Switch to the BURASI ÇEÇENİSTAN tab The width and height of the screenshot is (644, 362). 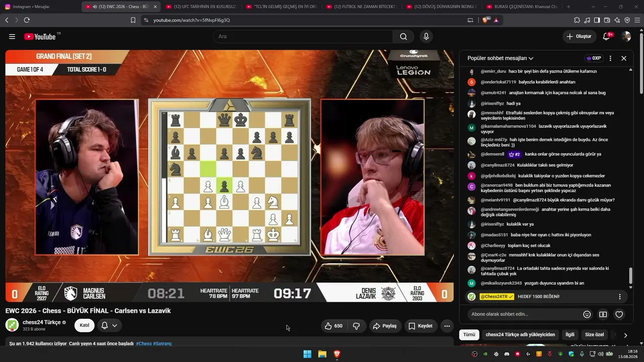[x=523, y=7]
